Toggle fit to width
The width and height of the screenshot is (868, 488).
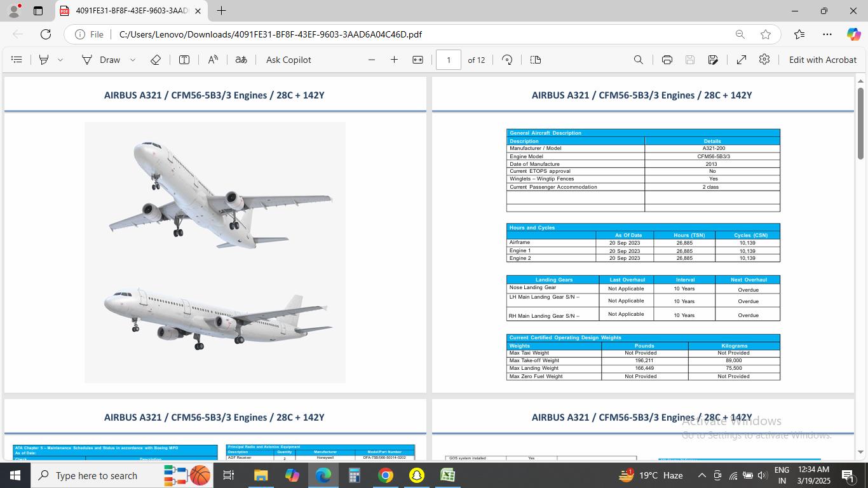coord(417,60)
